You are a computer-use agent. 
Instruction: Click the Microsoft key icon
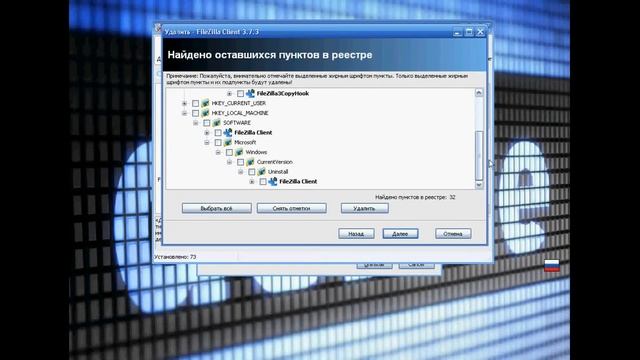point(228,142)
